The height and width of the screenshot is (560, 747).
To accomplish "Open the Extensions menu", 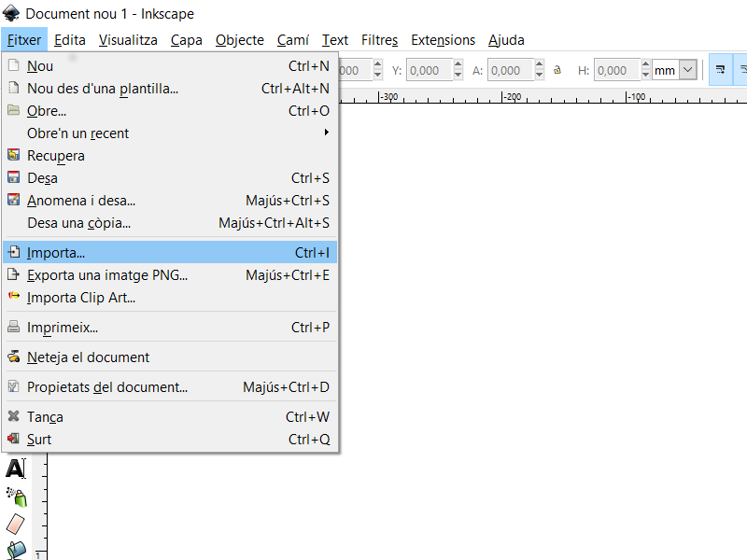I will [x=443, y=40].
